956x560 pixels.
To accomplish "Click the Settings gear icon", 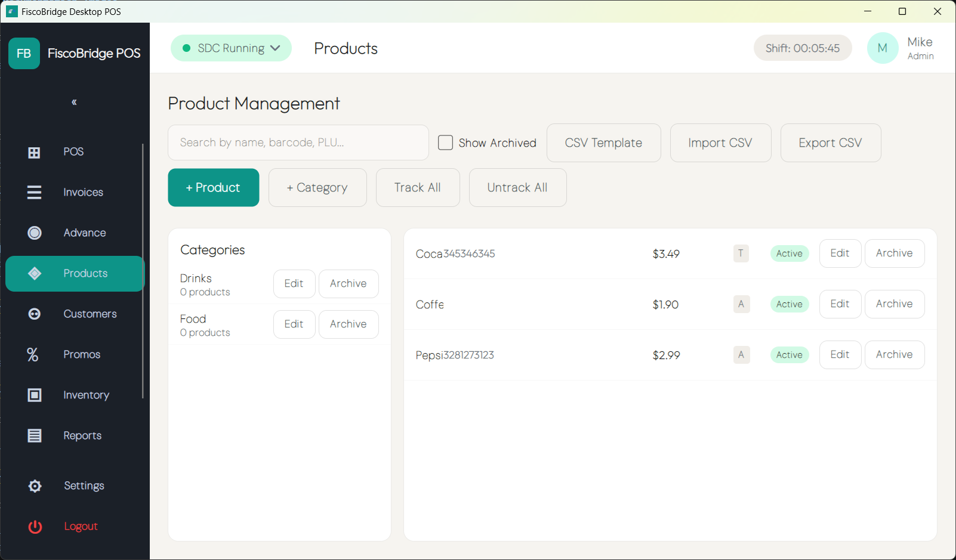I will tap(35, 486).
